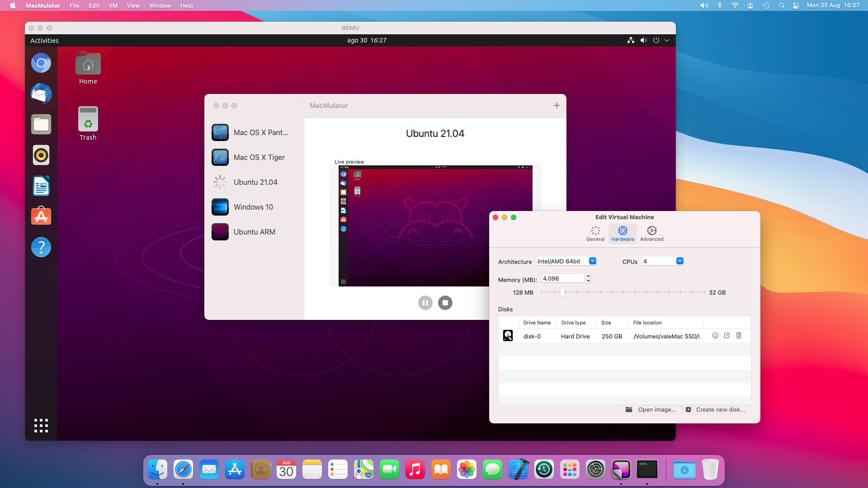The height and width of the screenshot is (488, 868).
Task: Open Xcode from the macOS Dock
Action: pyautogui.click(x=518, y=470)
